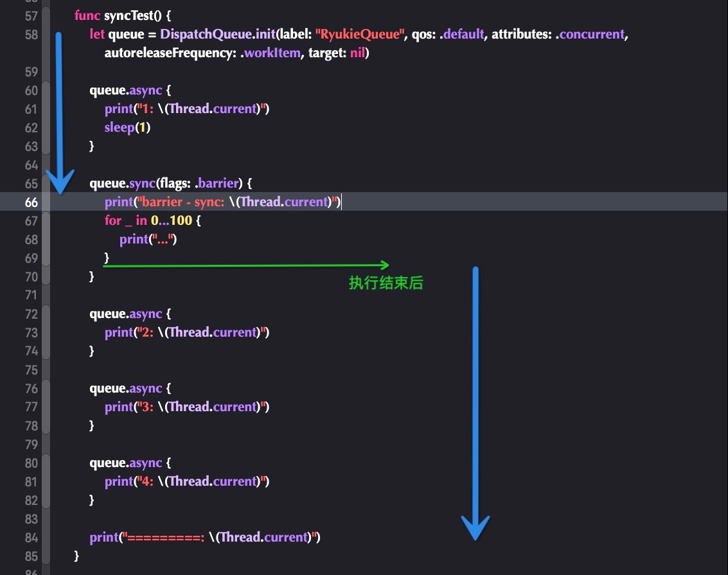Fold the queue.async block starting at line 76

point(46,407)
